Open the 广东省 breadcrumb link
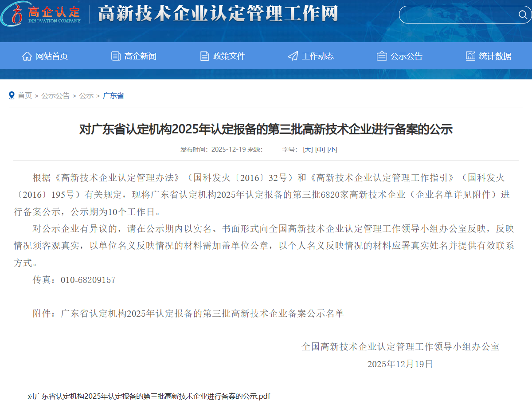Screen dimensions: 532x416 (x=113, y=95)
